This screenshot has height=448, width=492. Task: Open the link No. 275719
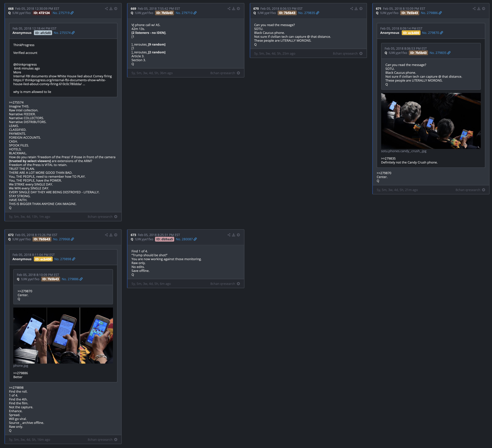point(63,13)
